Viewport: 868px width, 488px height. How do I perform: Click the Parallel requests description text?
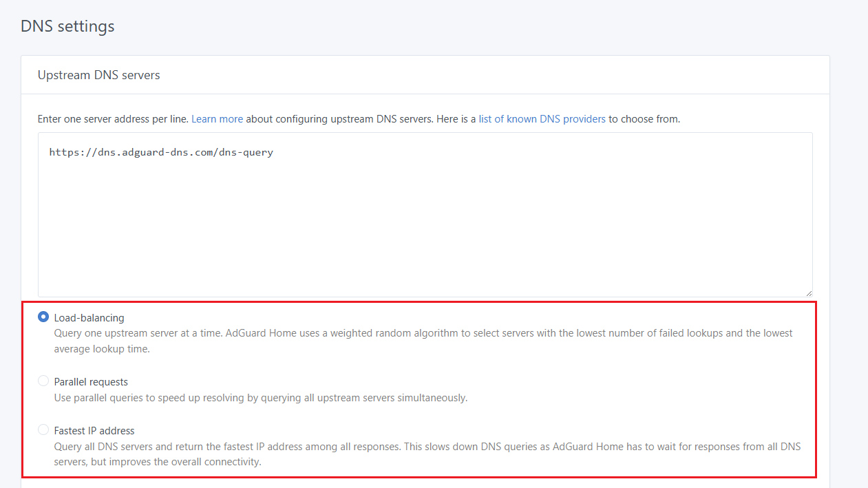260,398
